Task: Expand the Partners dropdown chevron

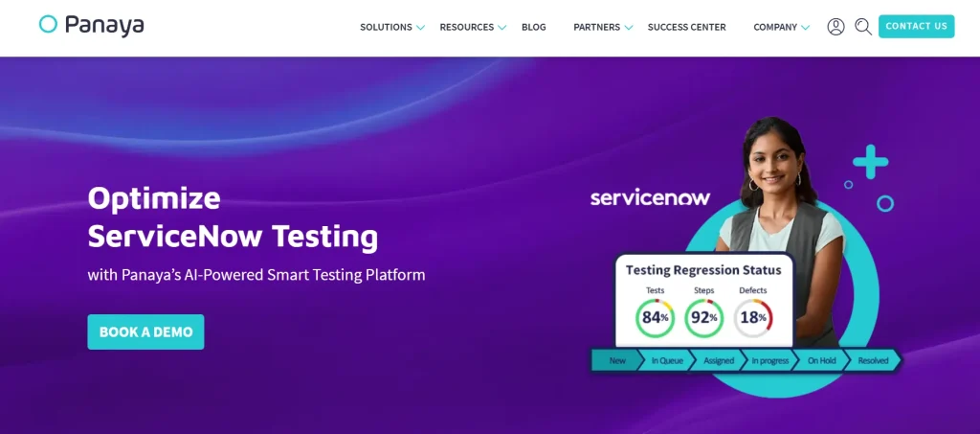Action: 629,28
